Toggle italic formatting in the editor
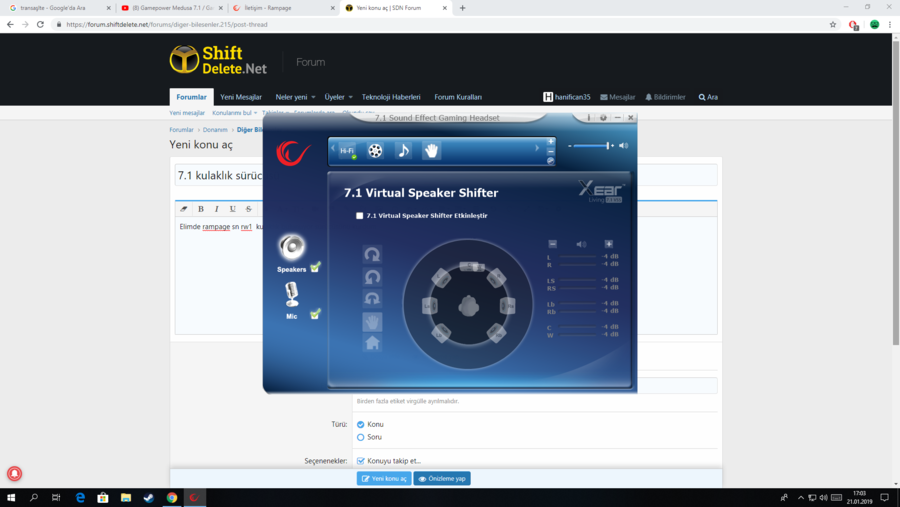The height and width of the screenshot is (507, 900). tap(216, 209)
